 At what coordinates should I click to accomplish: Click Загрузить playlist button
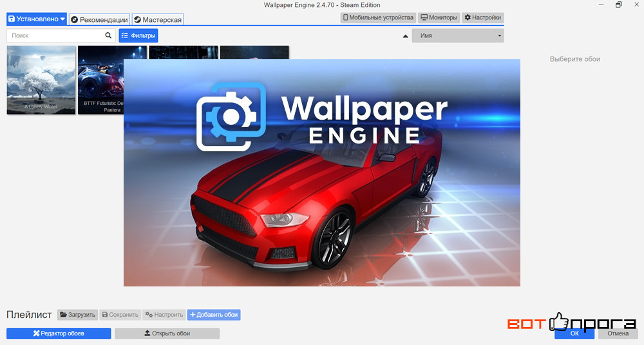click(x=78, y=315)
